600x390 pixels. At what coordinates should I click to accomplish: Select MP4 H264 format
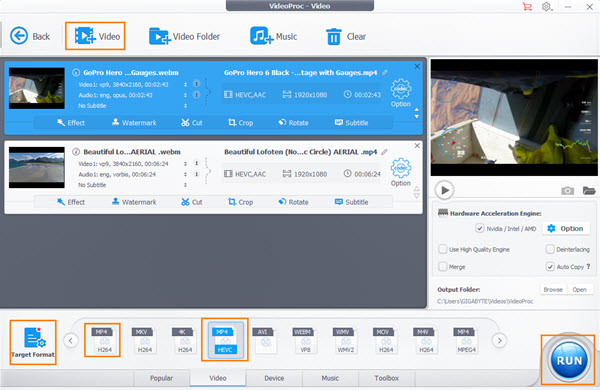tap(103, 340)
